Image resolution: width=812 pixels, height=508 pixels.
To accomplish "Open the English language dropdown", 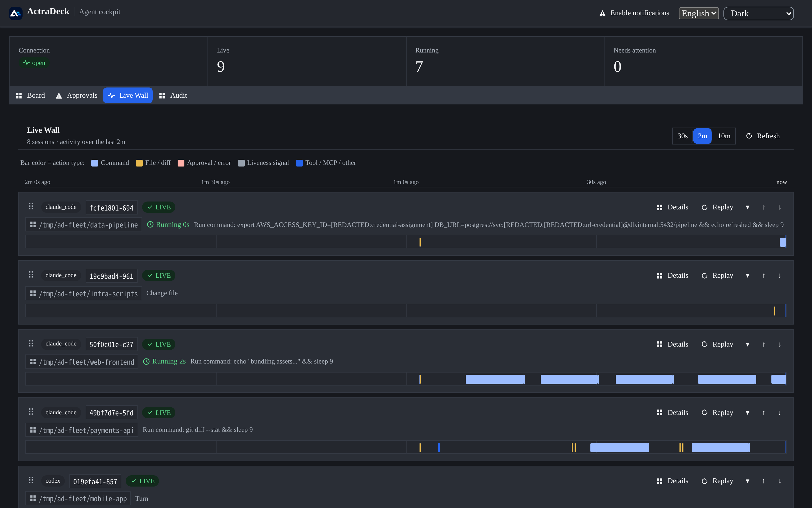I will click(699, 14).
